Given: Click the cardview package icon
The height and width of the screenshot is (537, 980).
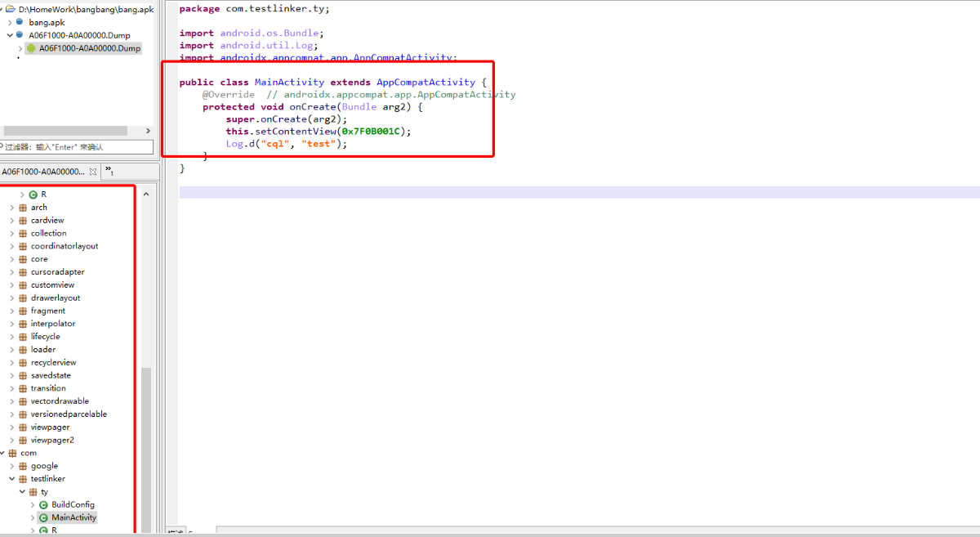Looking at the screenshot, I should 23,221.
